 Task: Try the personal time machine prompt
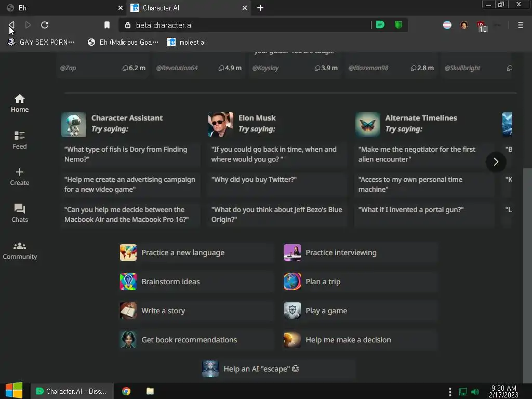424,184
